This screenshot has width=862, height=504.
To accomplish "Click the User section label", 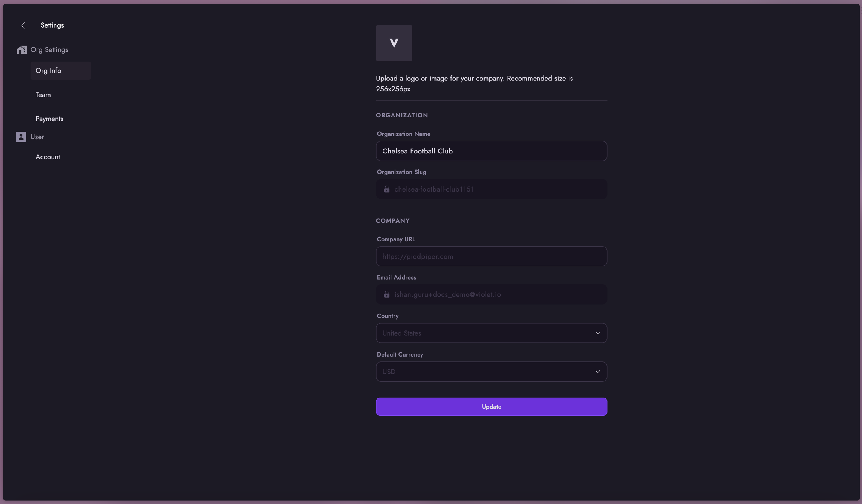I will pos(37,137).
